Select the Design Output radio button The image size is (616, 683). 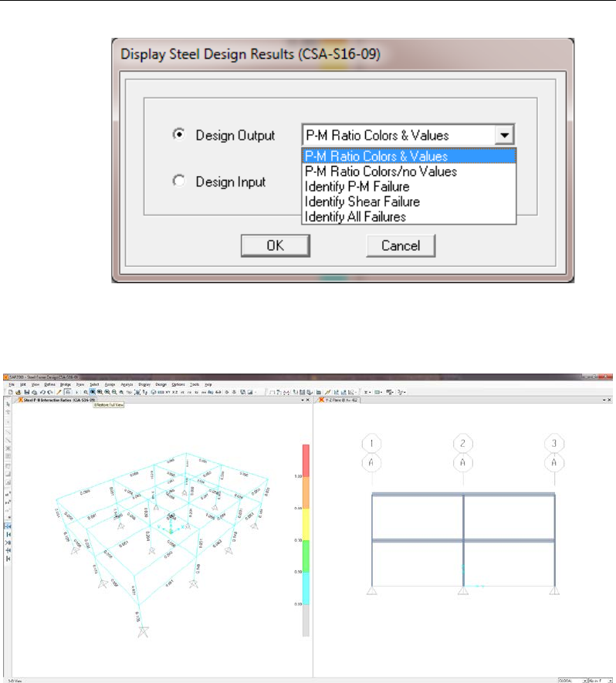click(x=178, y=134)
